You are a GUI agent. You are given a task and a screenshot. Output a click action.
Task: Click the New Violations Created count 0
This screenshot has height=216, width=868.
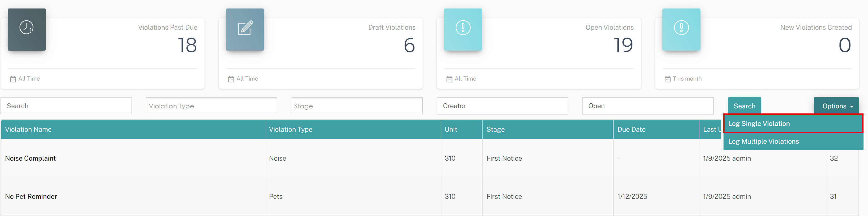pyautogui.click(x=845, y=45)
